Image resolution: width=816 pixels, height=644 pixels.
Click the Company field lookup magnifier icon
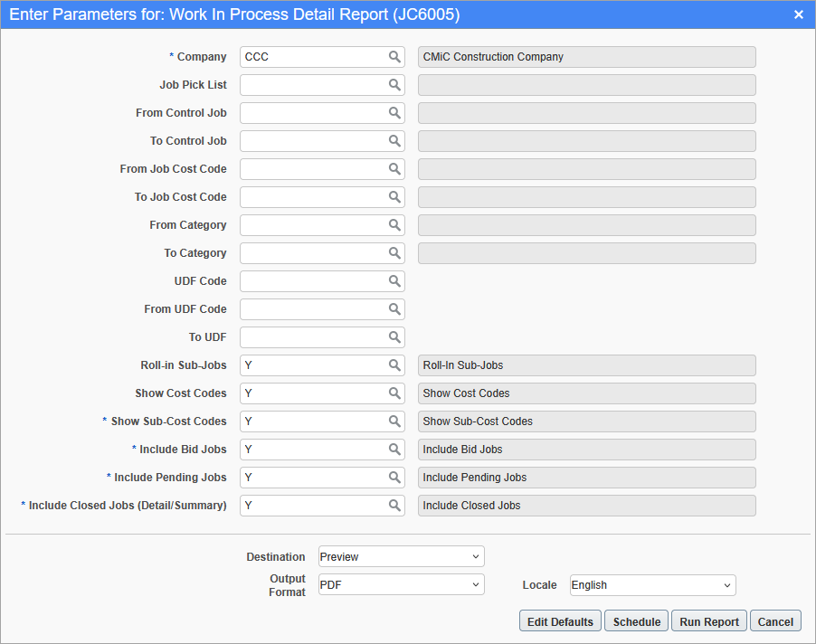394,57
